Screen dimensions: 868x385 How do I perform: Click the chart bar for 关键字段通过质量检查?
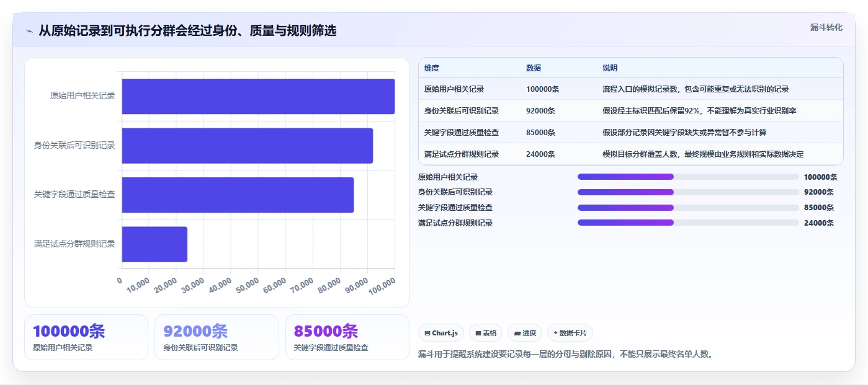click(238, 195)
